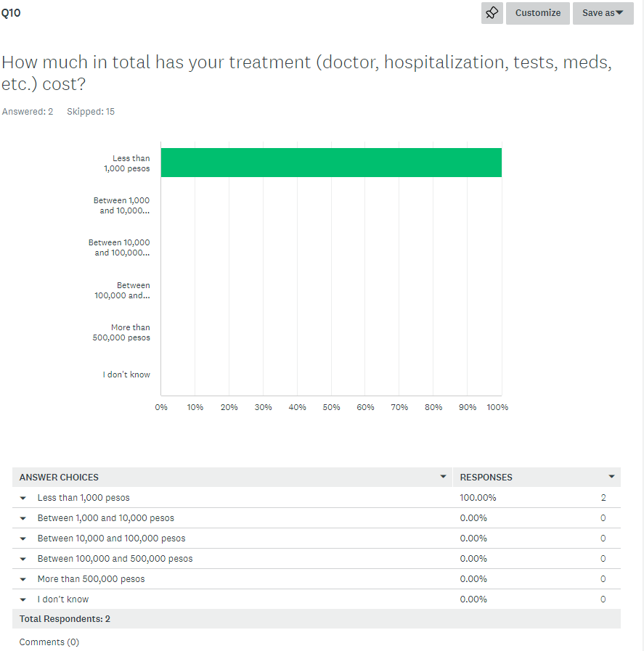The width and height of the screenshot is (644, 651).
Task: Click the Total Respondents: 2 footer row
Action: tap(65, 619)
